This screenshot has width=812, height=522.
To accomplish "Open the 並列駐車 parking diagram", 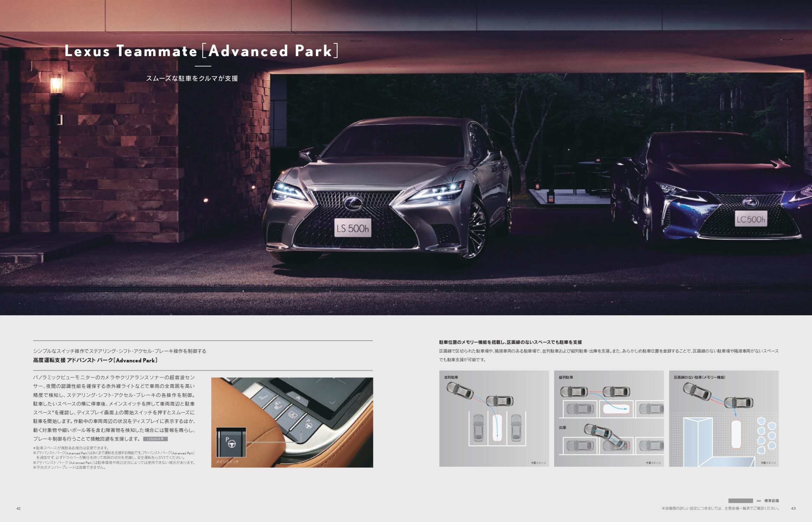I will pyautogui.click(x=494, y=419).
